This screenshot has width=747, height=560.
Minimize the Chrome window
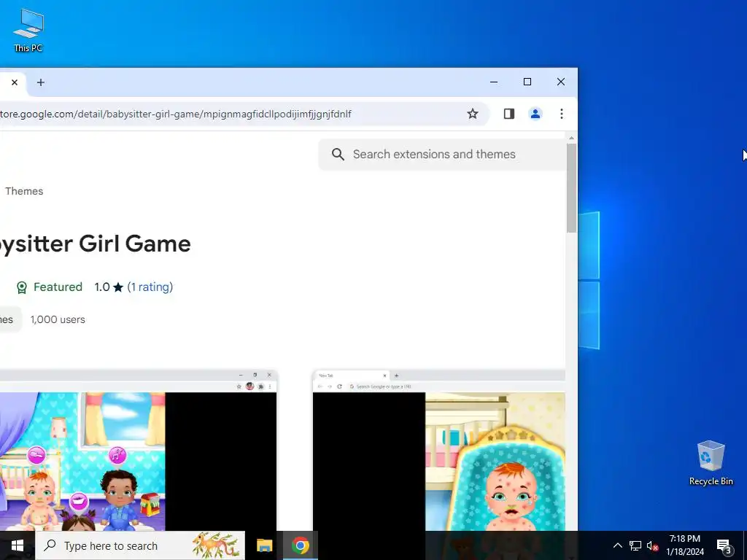point(494,82)
